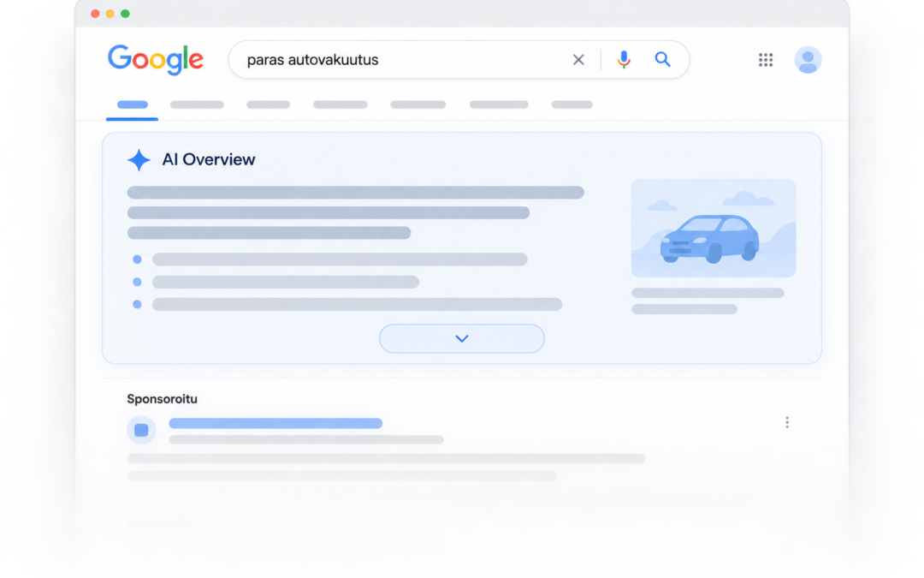
Task: Expand the AI Overview with chevron button
Action: click(461, 338)
